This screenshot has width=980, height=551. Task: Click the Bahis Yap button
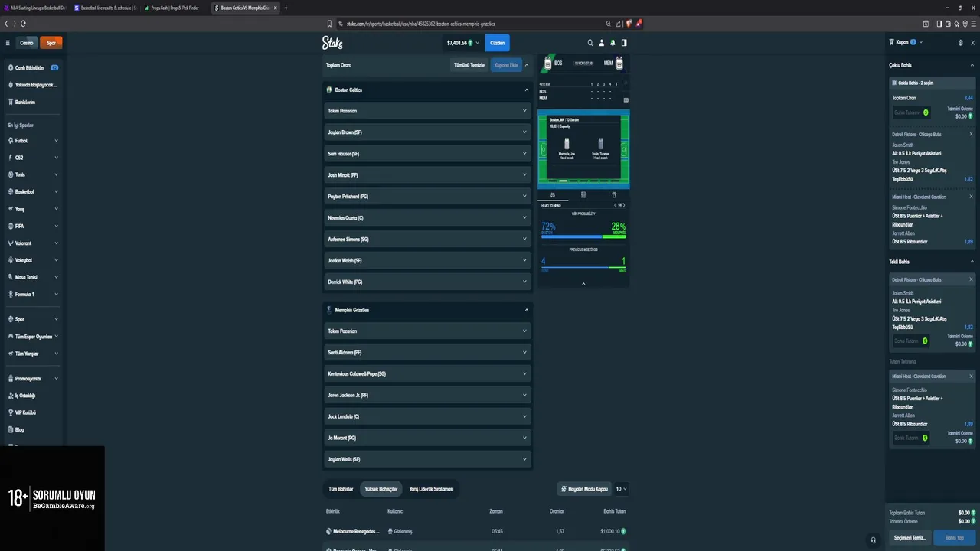[955, 538]
